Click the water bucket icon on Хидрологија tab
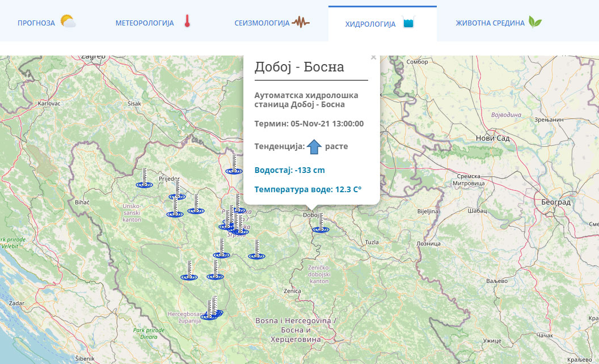 408,23
